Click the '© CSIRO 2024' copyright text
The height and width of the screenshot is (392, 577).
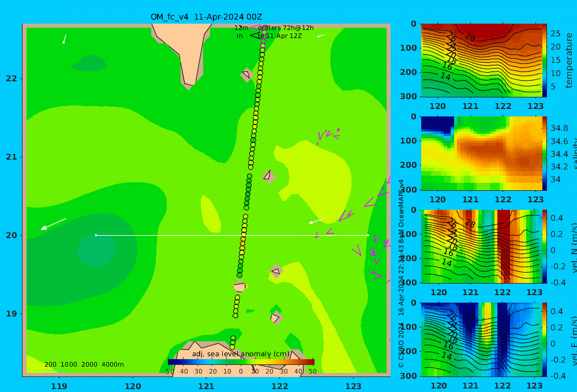click(401, 346)
